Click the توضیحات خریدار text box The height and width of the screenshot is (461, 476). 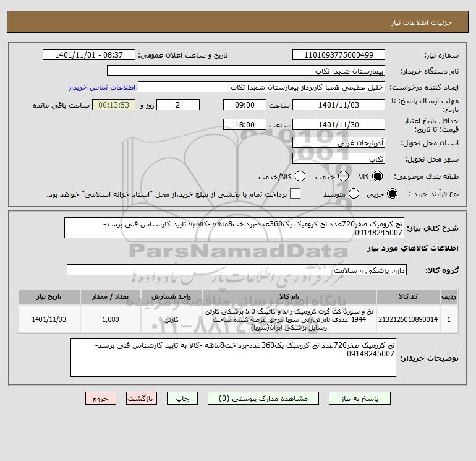coord(233,358)
